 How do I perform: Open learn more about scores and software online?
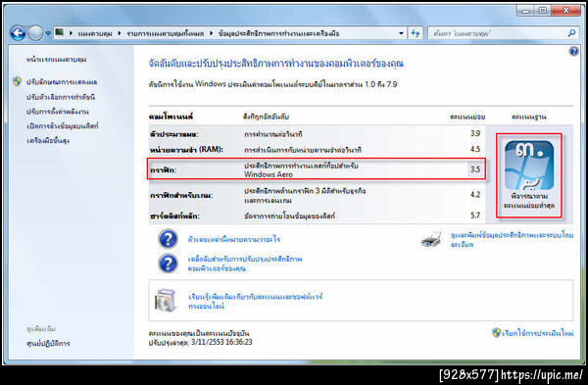tap(256, 301)
